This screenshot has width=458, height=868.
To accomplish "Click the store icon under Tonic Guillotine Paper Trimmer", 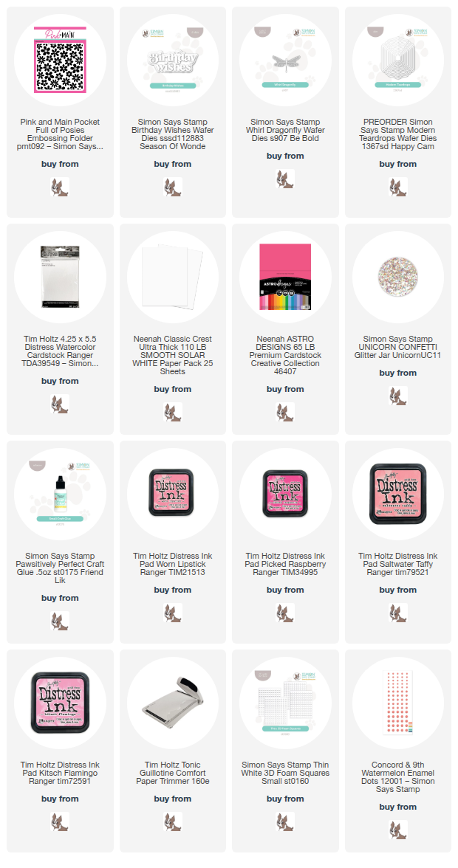I will [x=173, y=821].
